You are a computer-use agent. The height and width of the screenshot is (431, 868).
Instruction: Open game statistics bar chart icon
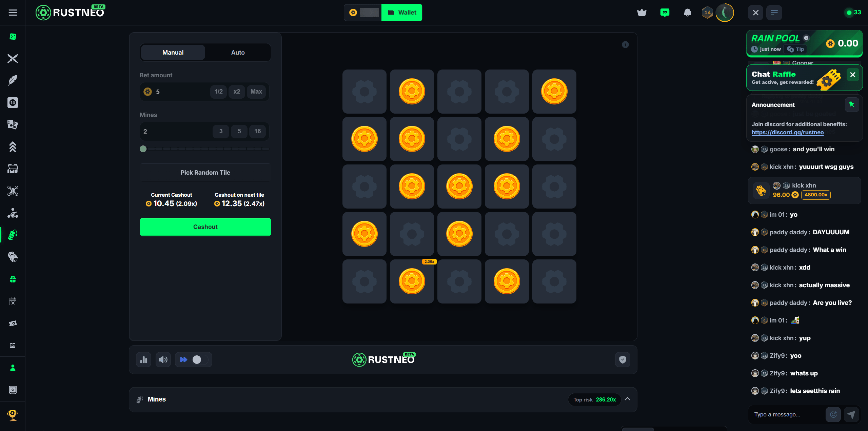tap(144, 360)
